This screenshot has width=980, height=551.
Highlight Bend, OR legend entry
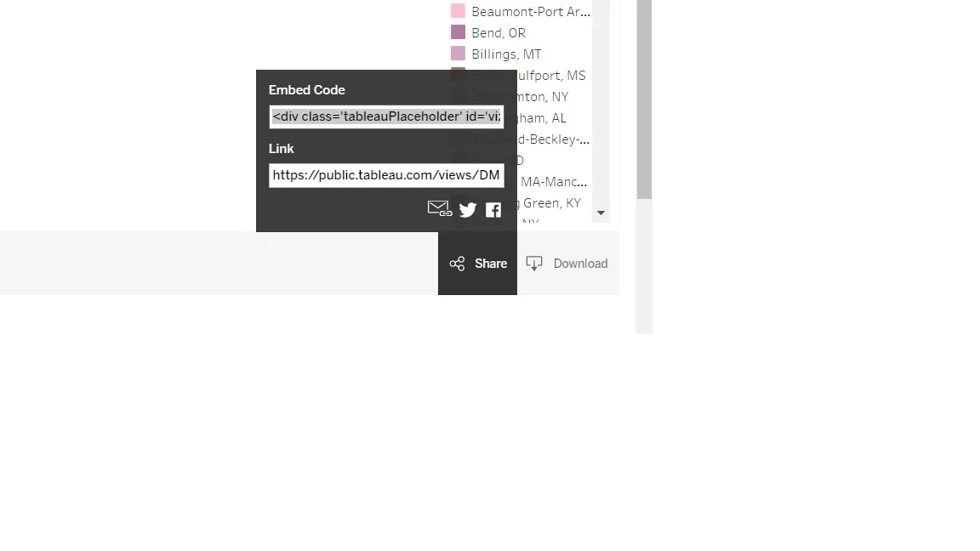point(499,32)
